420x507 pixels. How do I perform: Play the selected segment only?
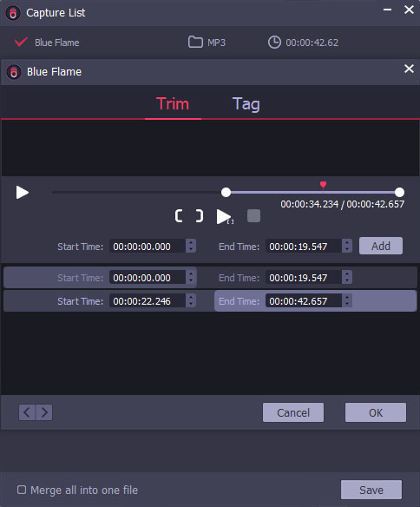coord(225,216)
